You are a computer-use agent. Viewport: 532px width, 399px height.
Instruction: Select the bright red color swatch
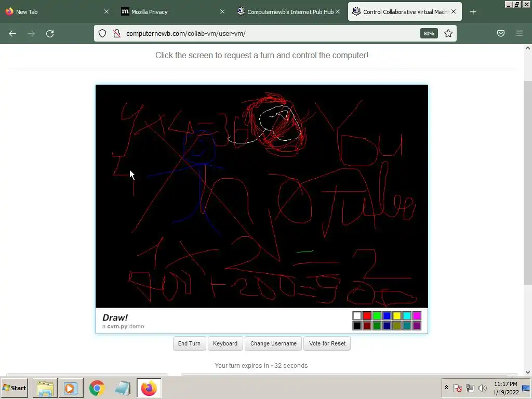(x=367, y=316)
